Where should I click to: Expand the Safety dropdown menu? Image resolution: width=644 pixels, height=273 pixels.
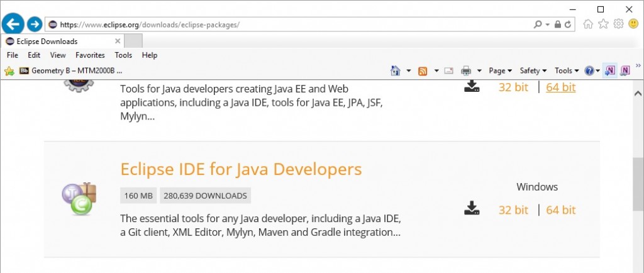pos(533,70)
